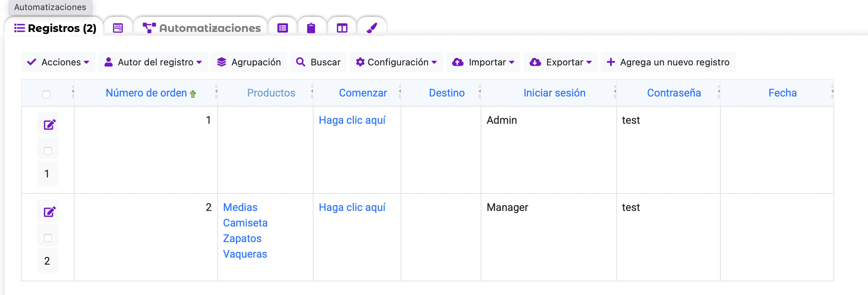
Task: Open the clipboard tab icon
Action: coord(311,28)
